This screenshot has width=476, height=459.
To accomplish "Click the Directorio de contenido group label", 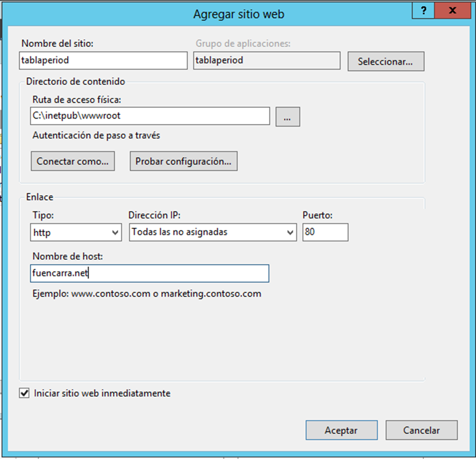I will 75,82.
